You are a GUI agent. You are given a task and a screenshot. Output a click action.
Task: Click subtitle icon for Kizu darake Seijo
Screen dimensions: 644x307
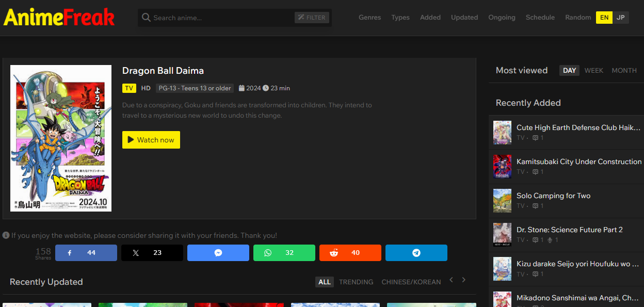[x=535, y=274]
